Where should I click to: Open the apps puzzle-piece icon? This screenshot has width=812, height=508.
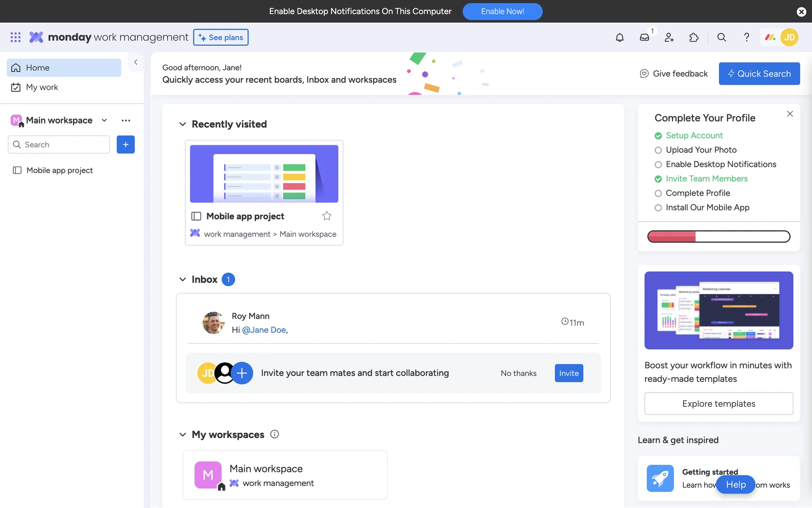click(x=694, y=37)
